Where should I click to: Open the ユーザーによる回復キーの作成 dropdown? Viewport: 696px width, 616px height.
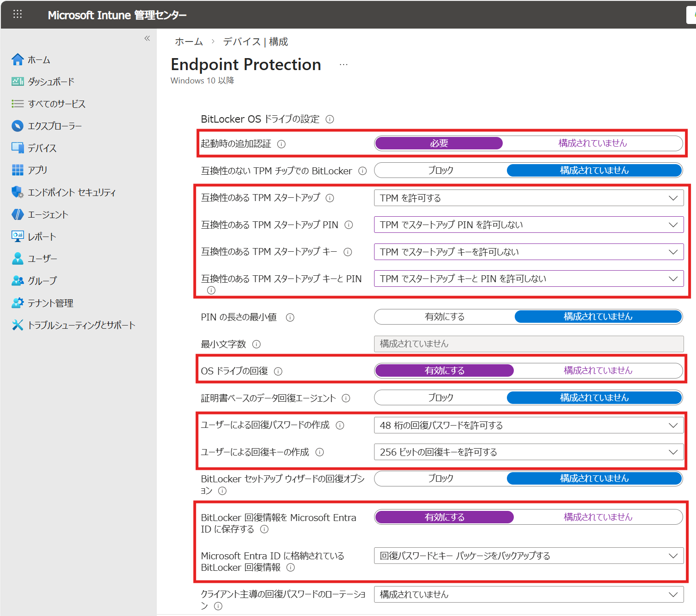(529, 452)
